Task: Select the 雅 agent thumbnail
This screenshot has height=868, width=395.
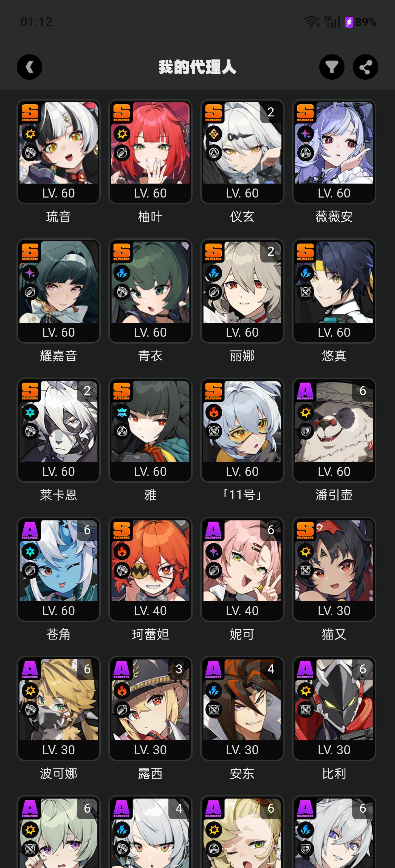Action: click(x=150, y=430)
